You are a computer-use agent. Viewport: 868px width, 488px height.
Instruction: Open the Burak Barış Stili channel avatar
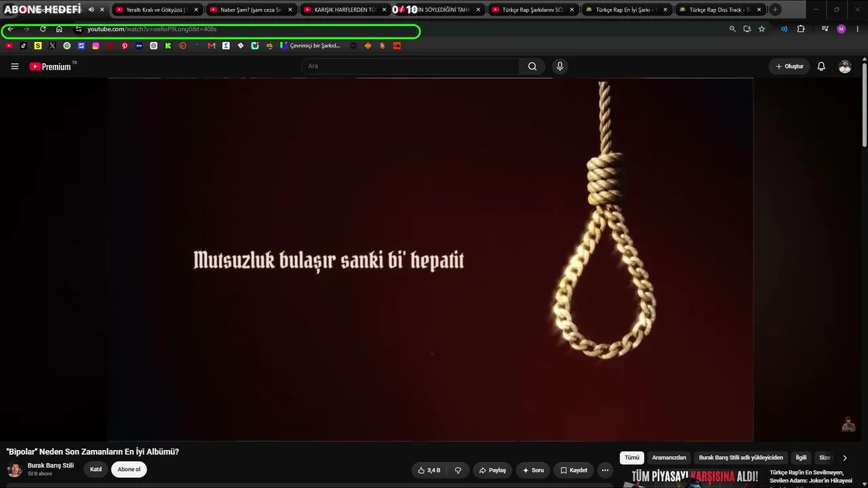coord(14,470)
